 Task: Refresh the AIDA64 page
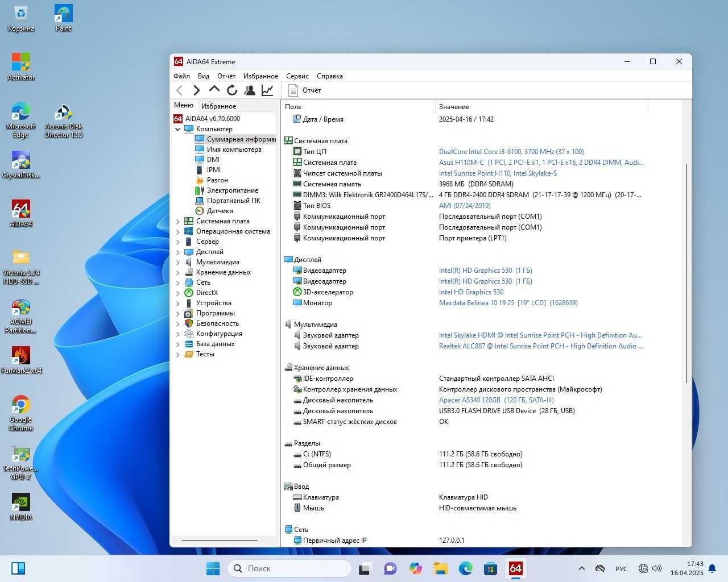pos(232,90)
